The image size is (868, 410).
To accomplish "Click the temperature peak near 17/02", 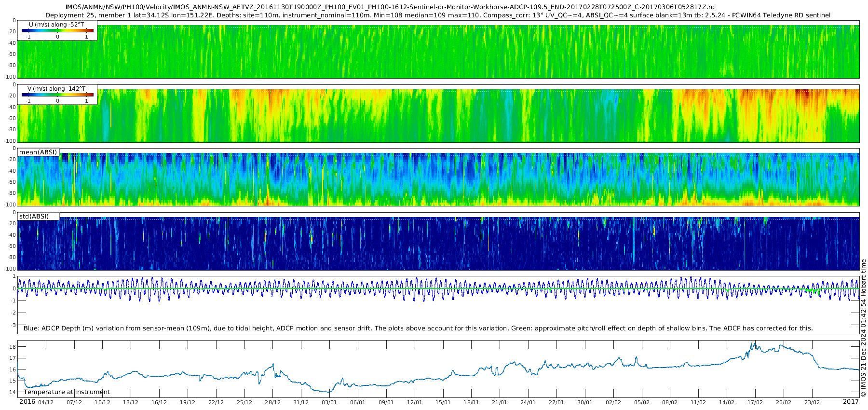I will pyautogui.click(x=754, y=343).
